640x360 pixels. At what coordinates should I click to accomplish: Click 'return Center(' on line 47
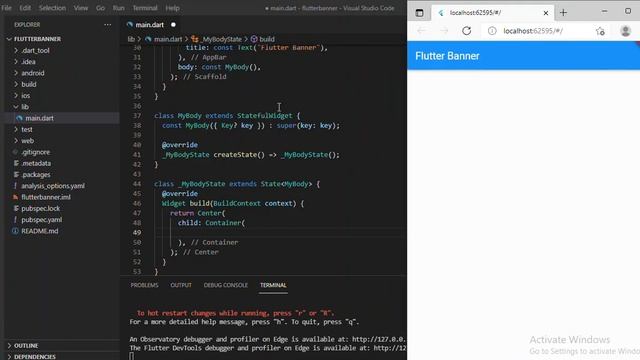tap(198, 213)
